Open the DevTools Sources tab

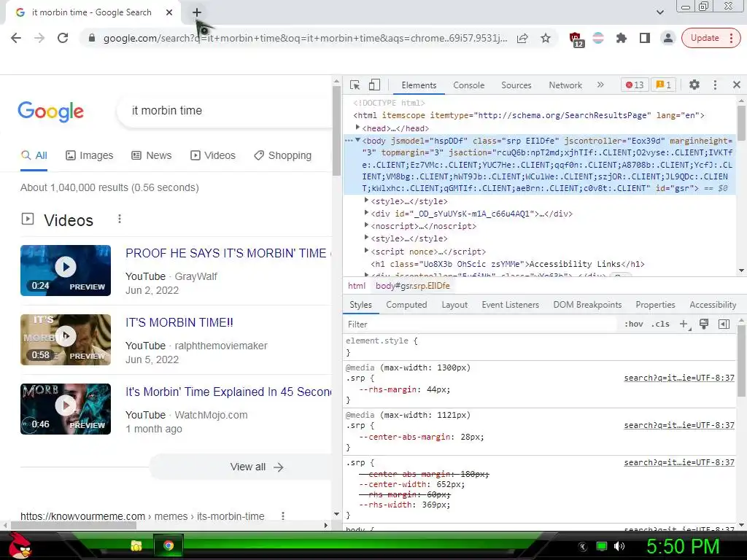pyautogui.click(x=516, y=85)
